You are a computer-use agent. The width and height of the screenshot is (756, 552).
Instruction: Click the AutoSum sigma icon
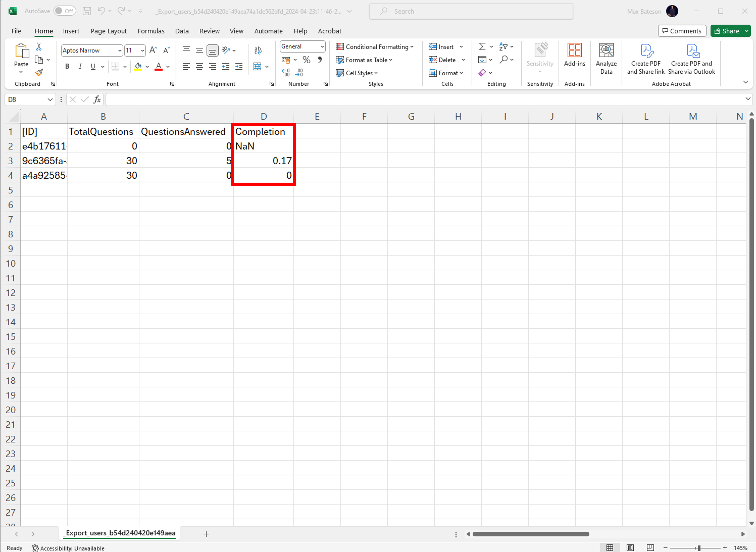click(x=482, y=46)
